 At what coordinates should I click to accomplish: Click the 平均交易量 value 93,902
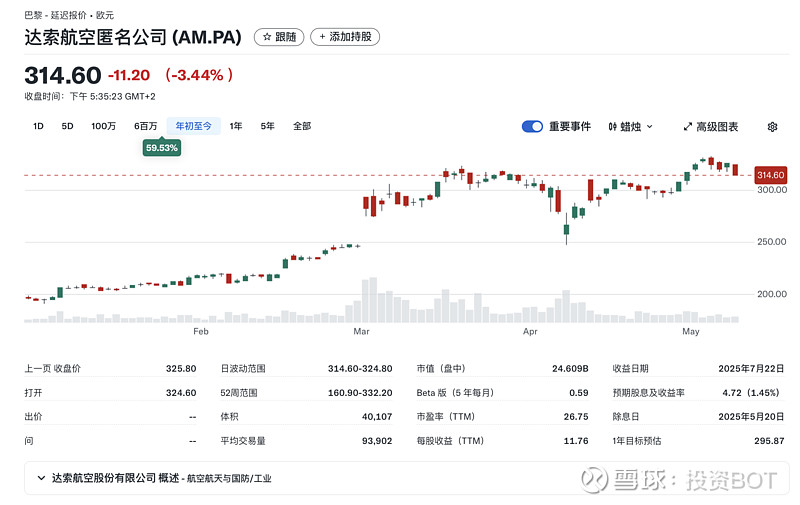(377, 441)
